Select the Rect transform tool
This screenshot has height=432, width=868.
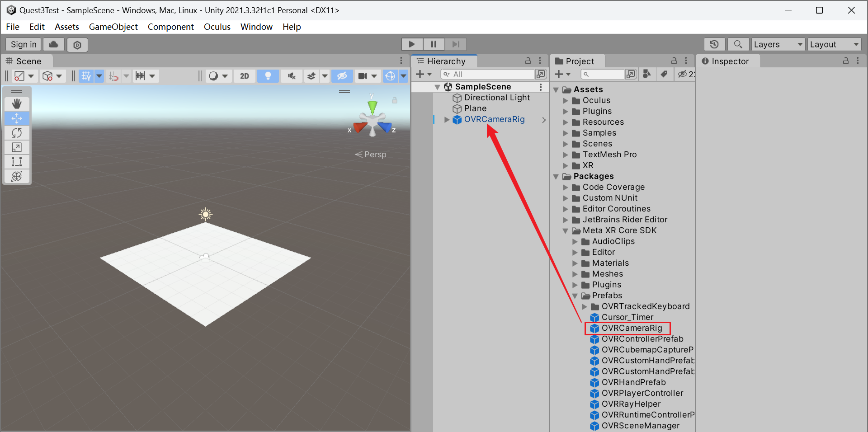tap(17, 162)
